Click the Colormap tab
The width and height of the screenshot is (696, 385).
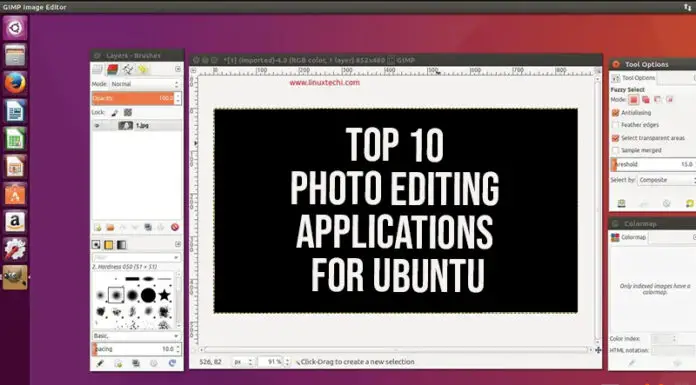point(629,238)
